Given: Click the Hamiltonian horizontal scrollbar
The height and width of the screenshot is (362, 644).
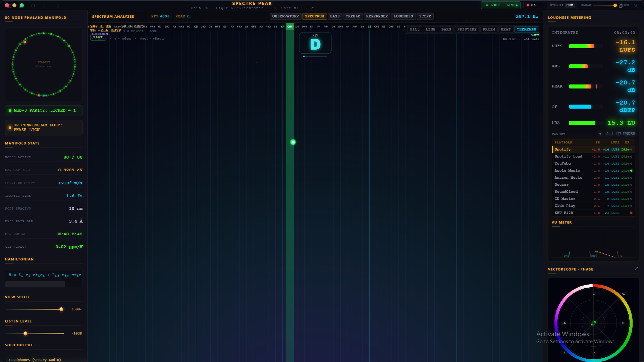Looking at the screenshot, I should tap(35, 284).
